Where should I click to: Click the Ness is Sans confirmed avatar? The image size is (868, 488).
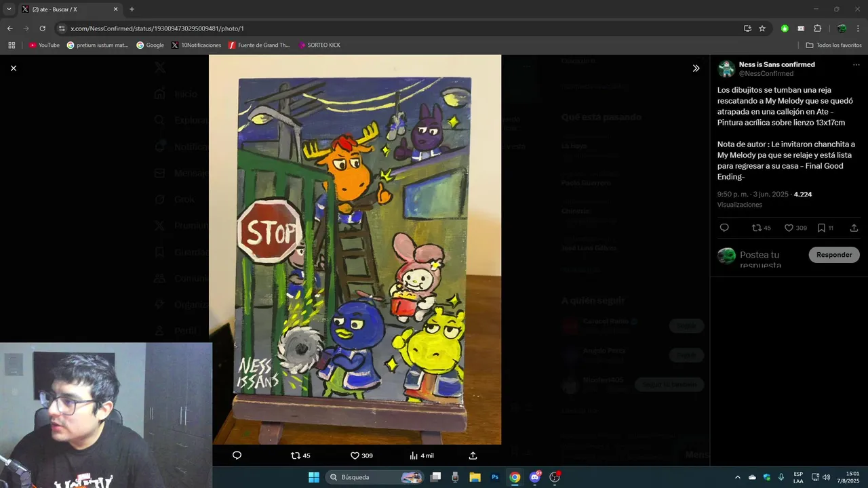coord(726,68)
